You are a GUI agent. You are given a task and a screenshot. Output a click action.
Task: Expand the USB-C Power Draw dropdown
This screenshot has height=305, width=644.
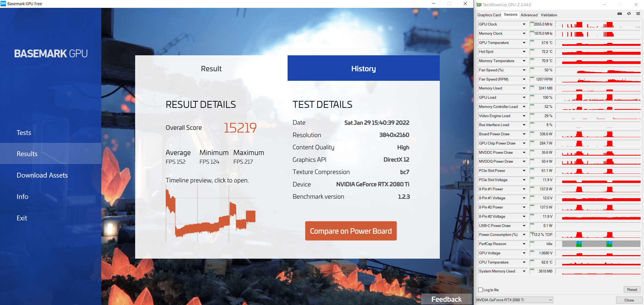tap(524, 226)
